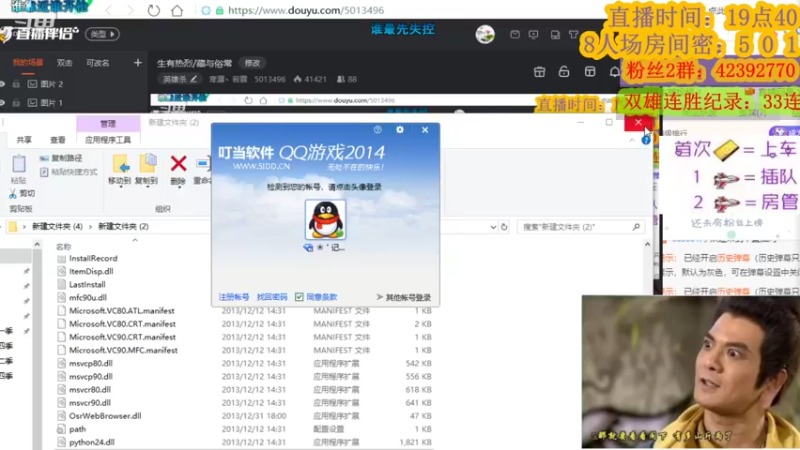This screenshot has width=800, height=450.
Task: Open the 查看 ribbon tab
Action: point(58,140)
